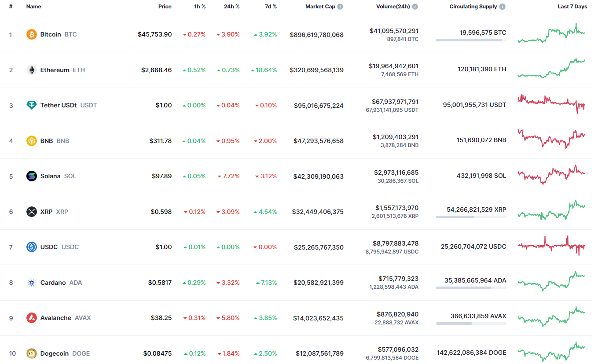
Task: Click the Solana logo icon
Action: (32, 176)
